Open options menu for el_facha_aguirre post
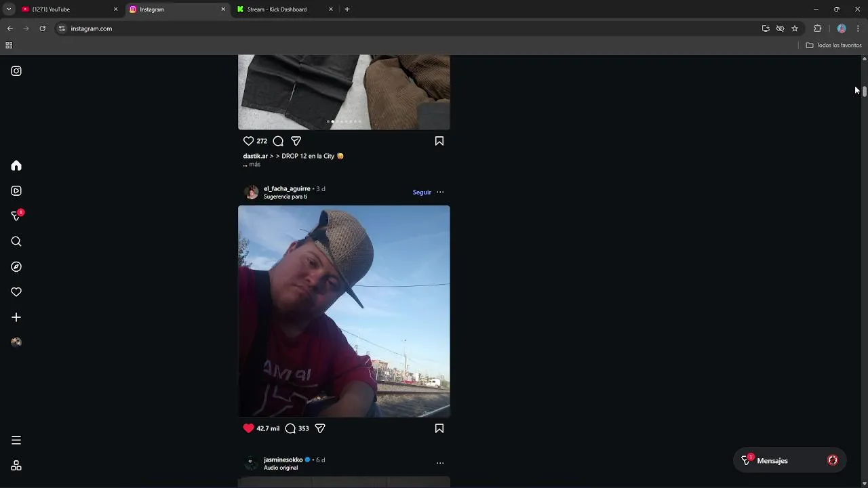The image size is (868, 488). [440, 192]
